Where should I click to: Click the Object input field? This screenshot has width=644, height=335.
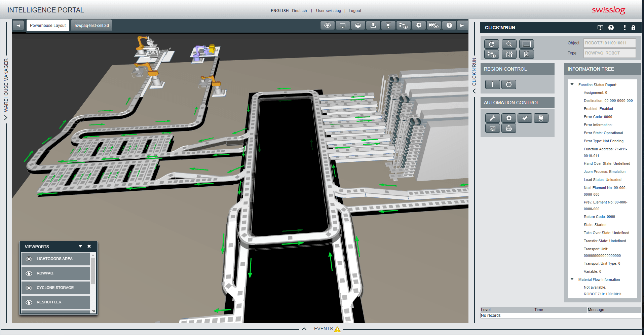tap(610, 43)
